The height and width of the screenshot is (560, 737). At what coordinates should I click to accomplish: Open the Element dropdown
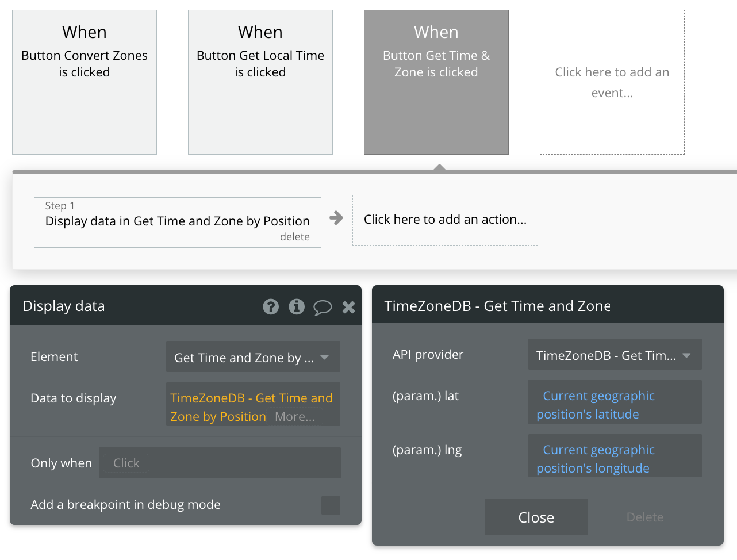(253, 357)
